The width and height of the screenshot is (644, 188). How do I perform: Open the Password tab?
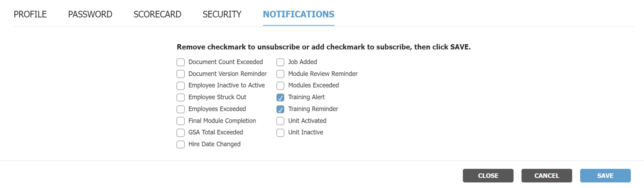coord(90,14)
